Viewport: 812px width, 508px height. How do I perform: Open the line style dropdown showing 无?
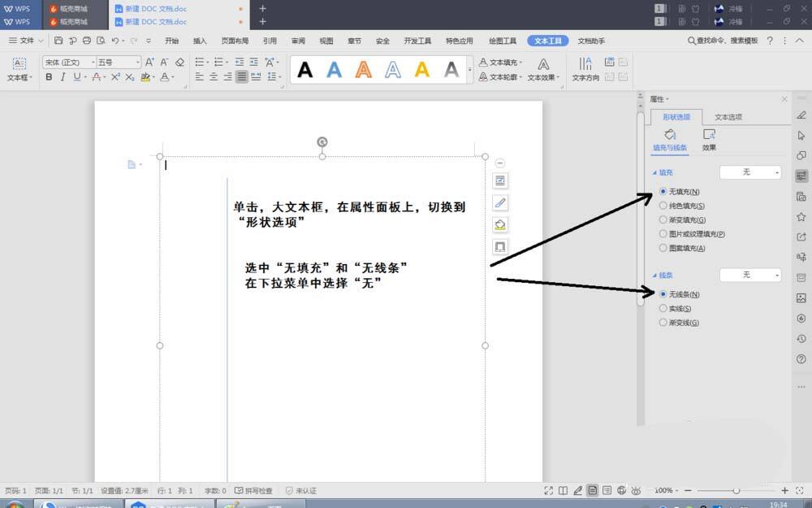click(x=749, y=275)
